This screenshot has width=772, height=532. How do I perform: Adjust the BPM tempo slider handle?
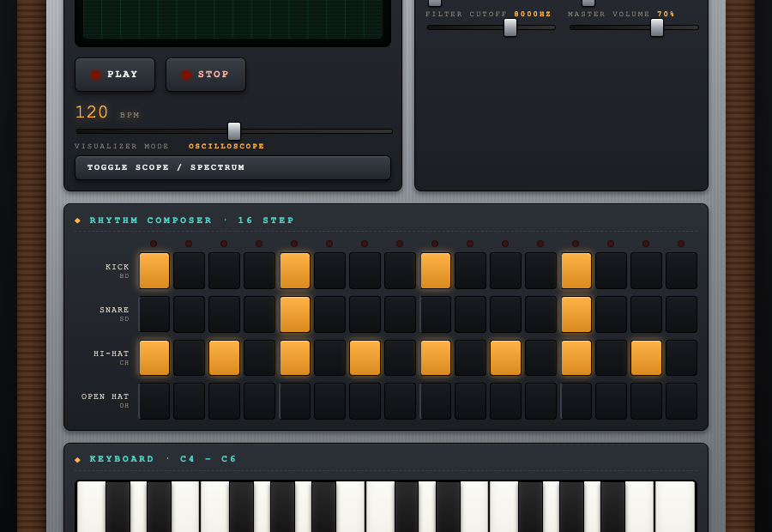(234, 131)
